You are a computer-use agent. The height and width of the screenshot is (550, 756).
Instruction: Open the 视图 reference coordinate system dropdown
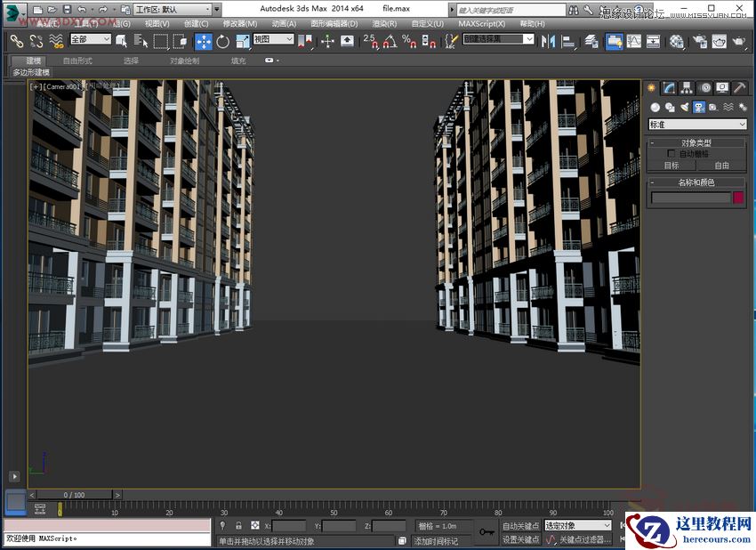tap(274, 39)
